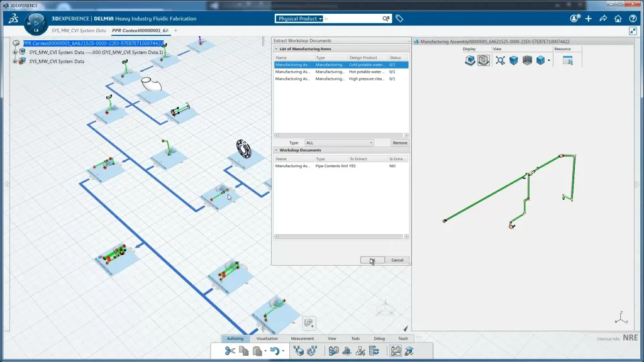Click the Remove button
The height and width of the screenshot is (362, 644).
click(x=399, y=143)
